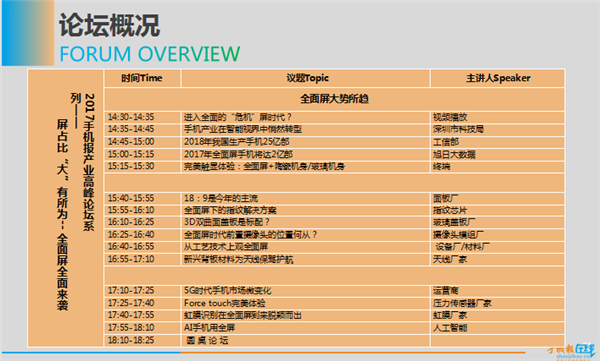Select the AI手机用全屏 topic cell
The width and height of the screenshot is (600, 361).
(305, 328)
